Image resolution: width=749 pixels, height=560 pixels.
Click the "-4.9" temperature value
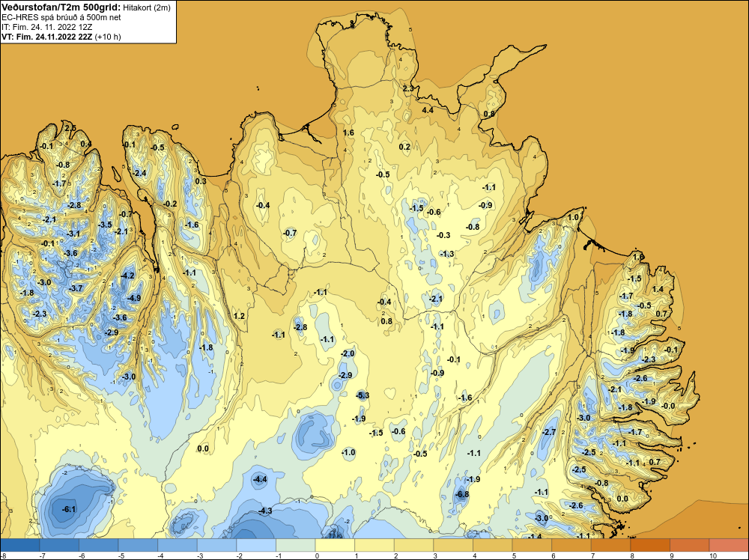pos(134,299)
